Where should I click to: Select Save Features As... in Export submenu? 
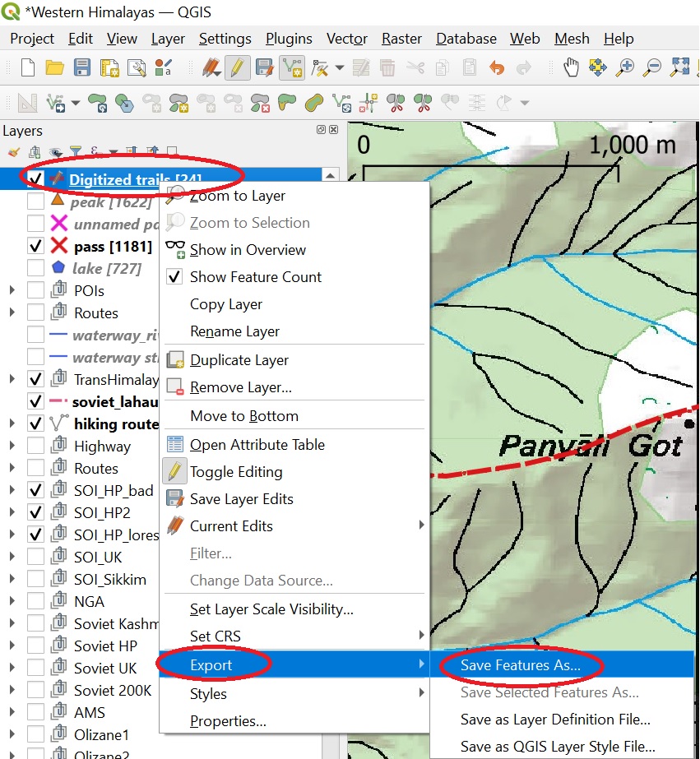562,664
